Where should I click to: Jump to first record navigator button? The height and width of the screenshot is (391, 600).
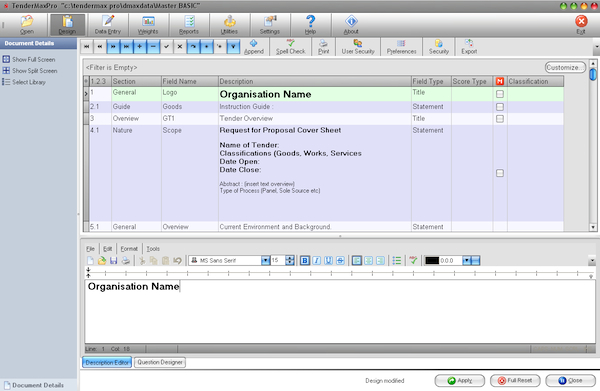[x=86, y=47]
